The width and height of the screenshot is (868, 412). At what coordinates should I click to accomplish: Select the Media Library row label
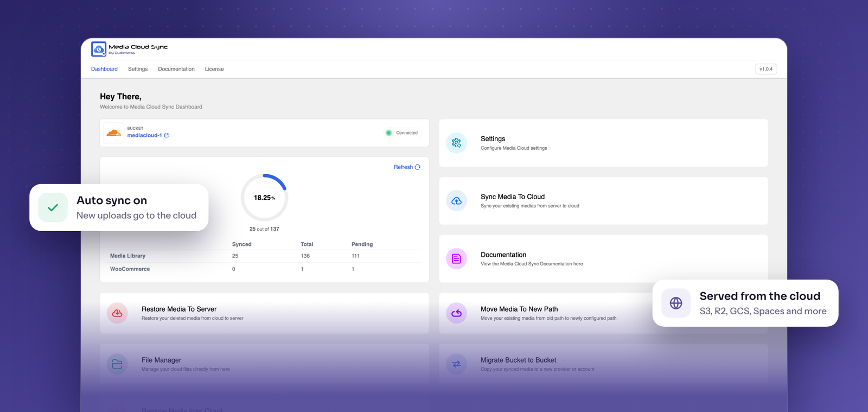click(x=127, y=256)
